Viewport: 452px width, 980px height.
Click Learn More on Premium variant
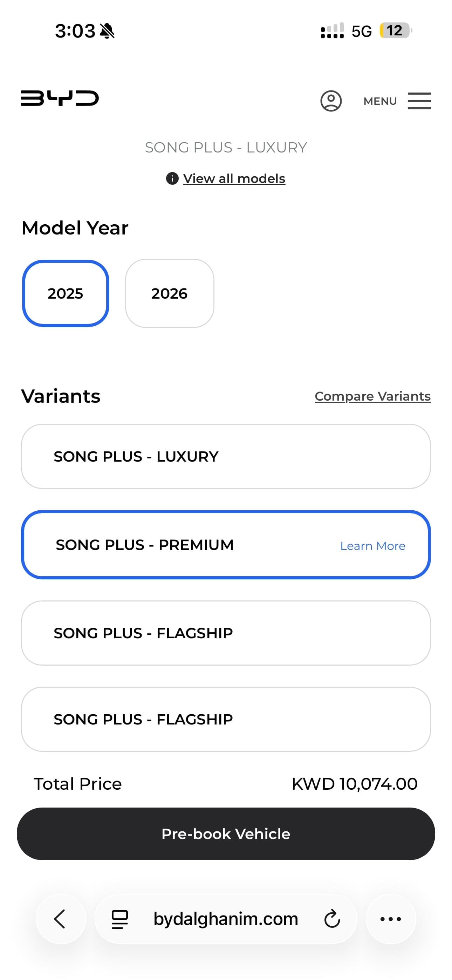pos(372,546)
